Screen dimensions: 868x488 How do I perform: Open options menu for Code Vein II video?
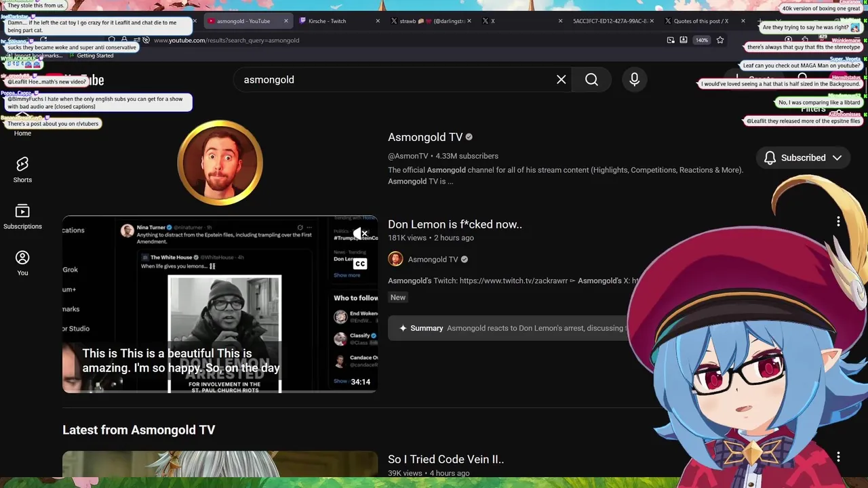point(838,457)
